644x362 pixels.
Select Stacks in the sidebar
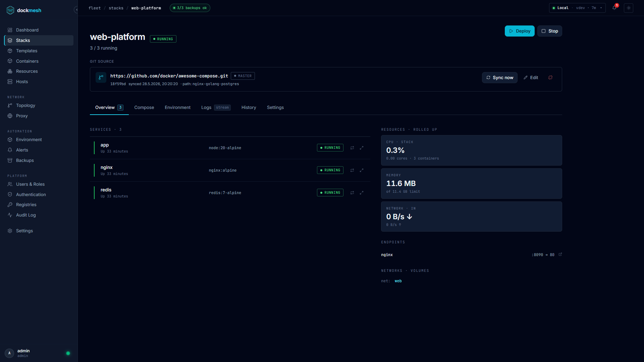pyautogui.click(x=39, y=40)
